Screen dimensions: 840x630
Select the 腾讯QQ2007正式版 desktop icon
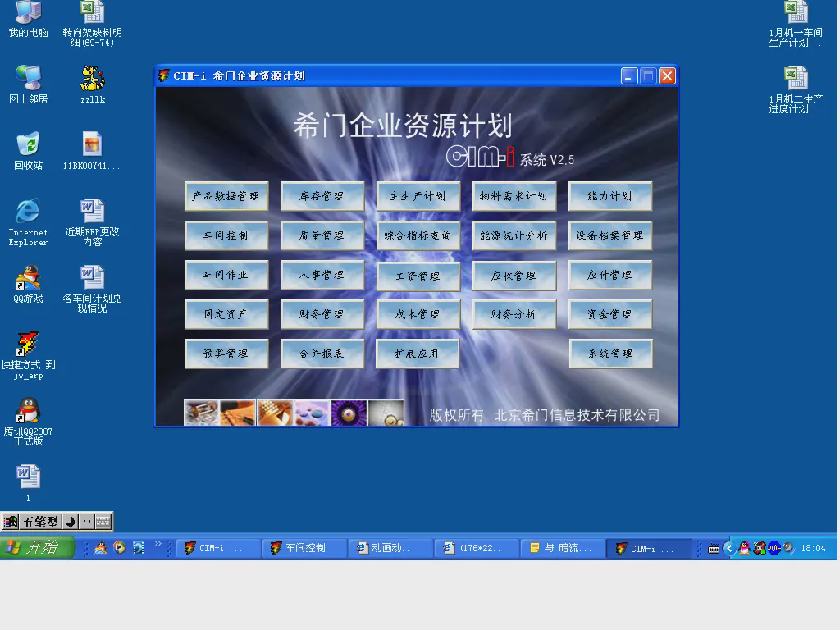point(28,411)
